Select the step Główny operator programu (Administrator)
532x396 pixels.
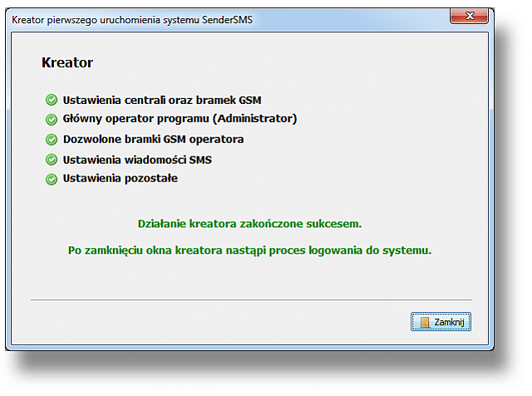180,118
